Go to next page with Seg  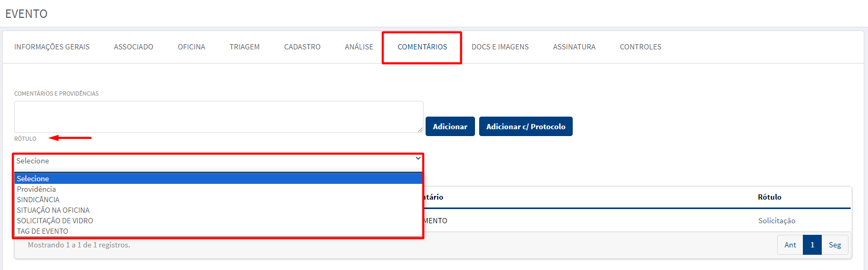point(835,245)
